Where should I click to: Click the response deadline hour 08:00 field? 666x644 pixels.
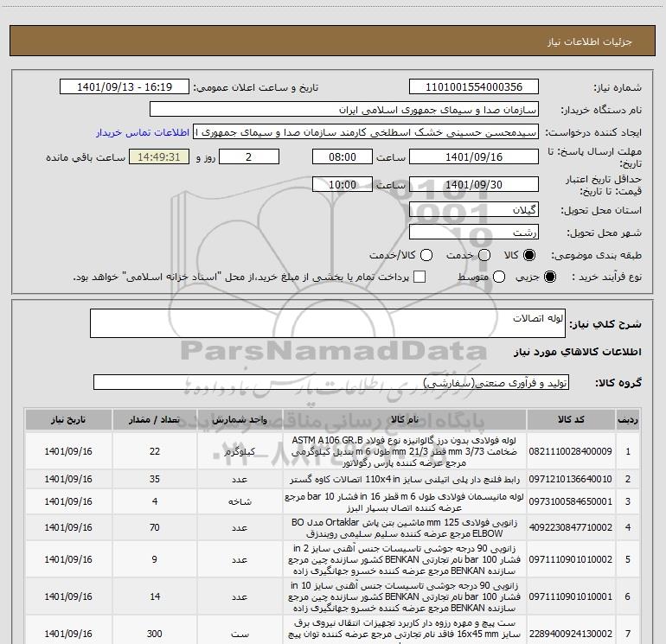coord(343,157)
